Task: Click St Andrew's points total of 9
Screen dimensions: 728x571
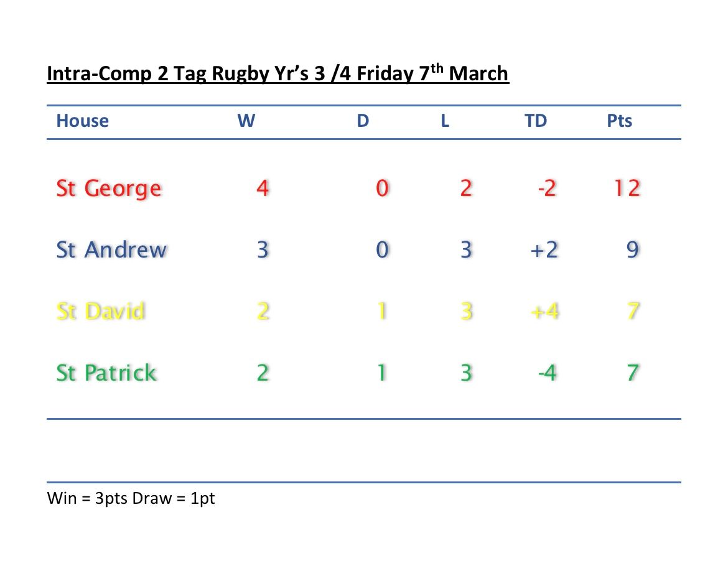Action: point(632,250)
